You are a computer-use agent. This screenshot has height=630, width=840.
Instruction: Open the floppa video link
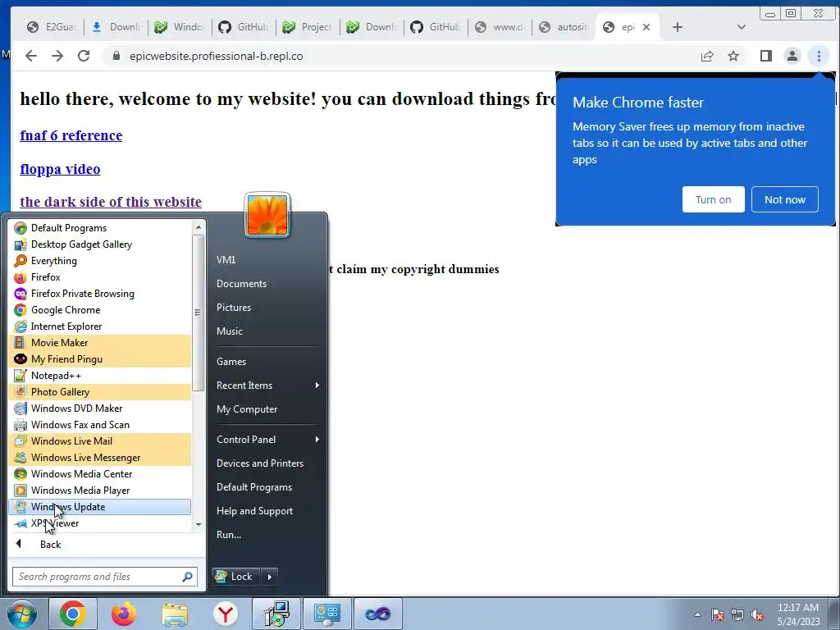point(60,169)
